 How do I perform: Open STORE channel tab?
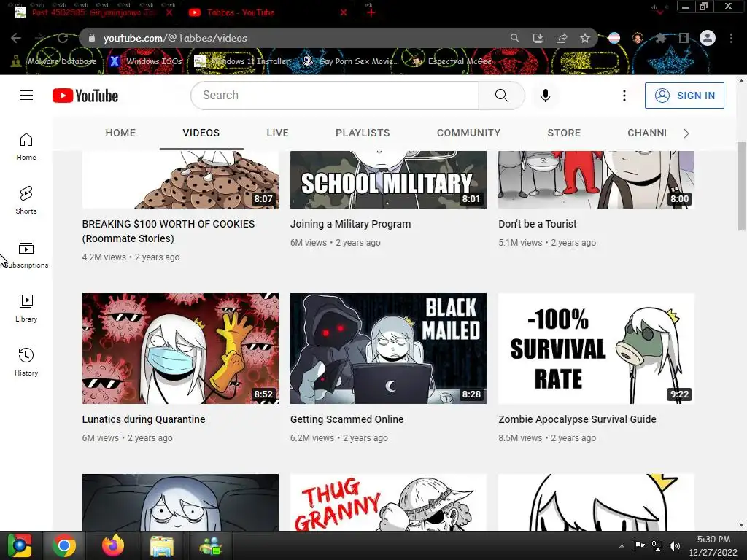[564, 133]
